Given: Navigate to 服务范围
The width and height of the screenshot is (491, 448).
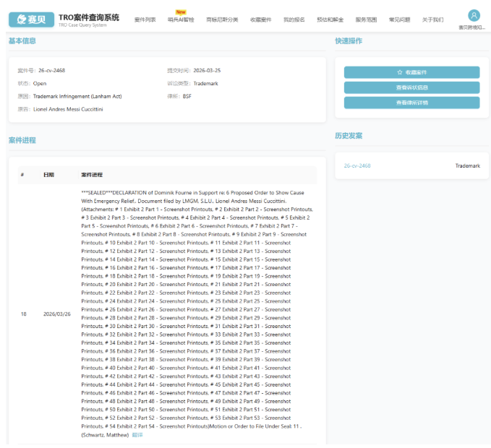Looking at the screenshot, I should (x=366, y=20).
